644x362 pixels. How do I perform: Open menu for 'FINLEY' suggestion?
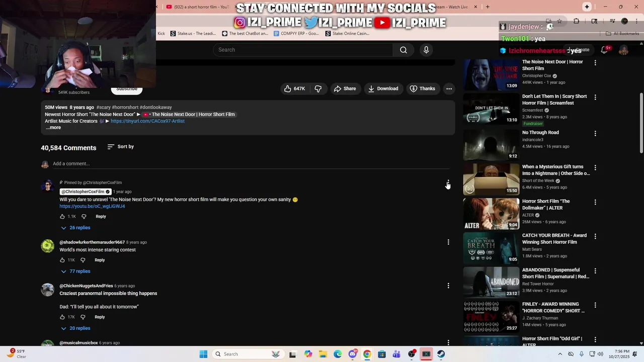pos(595,305)
